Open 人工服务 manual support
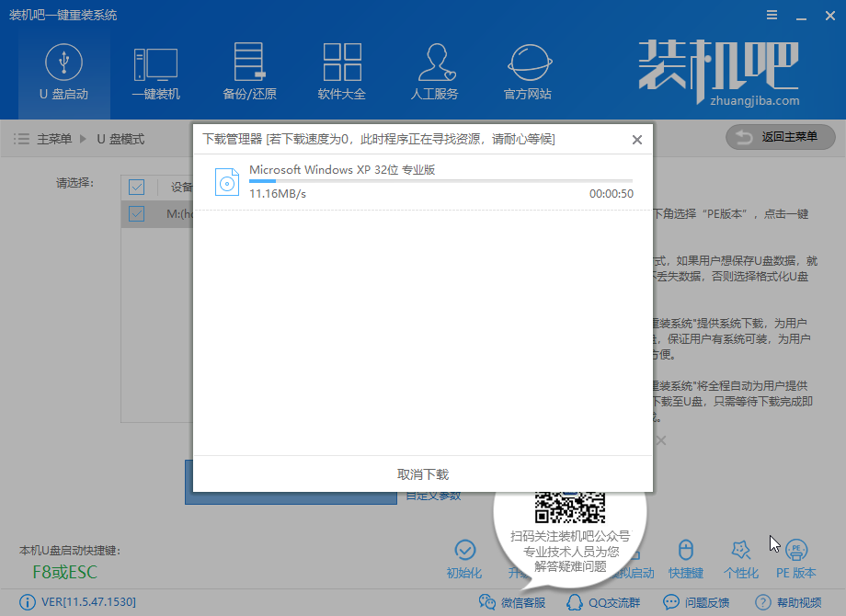Screen dimensions: 846x616 (x=434, y=72)
